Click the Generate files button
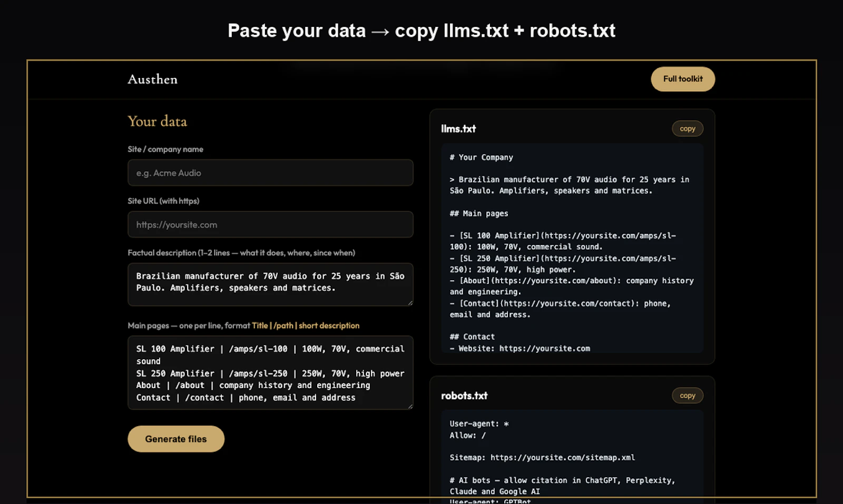The image size is (843, 504). click(x=176, y=439)
